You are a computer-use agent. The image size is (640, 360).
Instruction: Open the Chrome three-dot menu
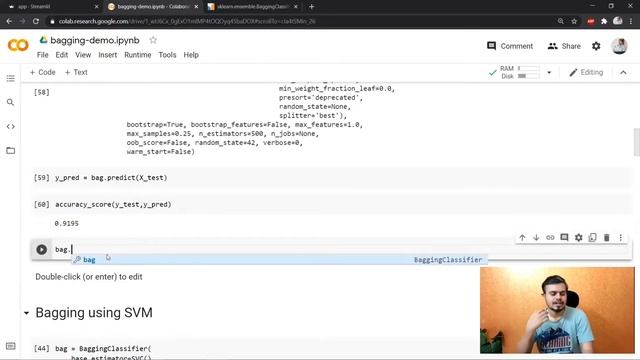632,21
